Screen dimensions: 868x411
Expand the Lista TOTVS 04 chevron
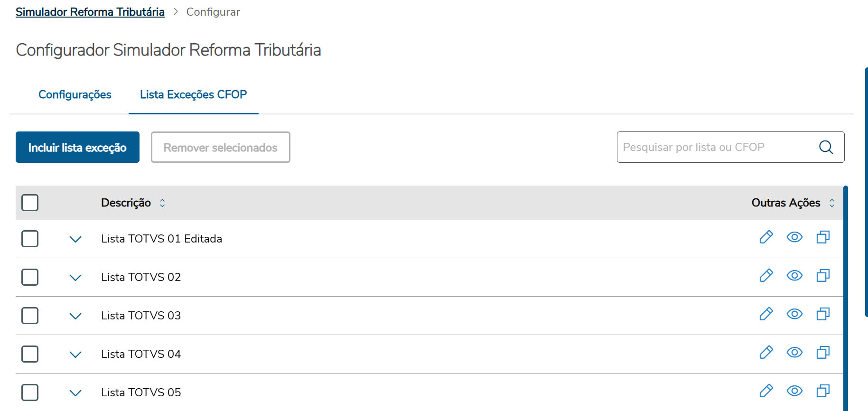pos(75,354)
